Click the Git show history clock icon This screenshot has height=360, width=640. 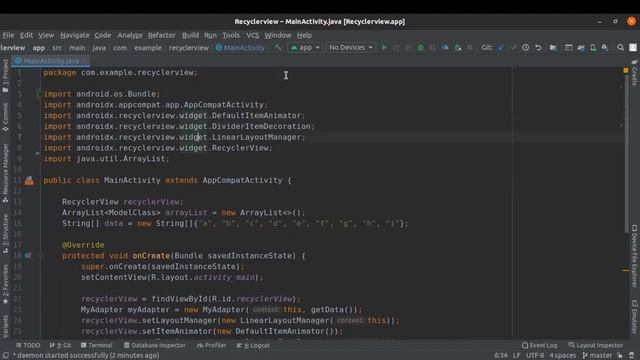click(x=526, y=48)
